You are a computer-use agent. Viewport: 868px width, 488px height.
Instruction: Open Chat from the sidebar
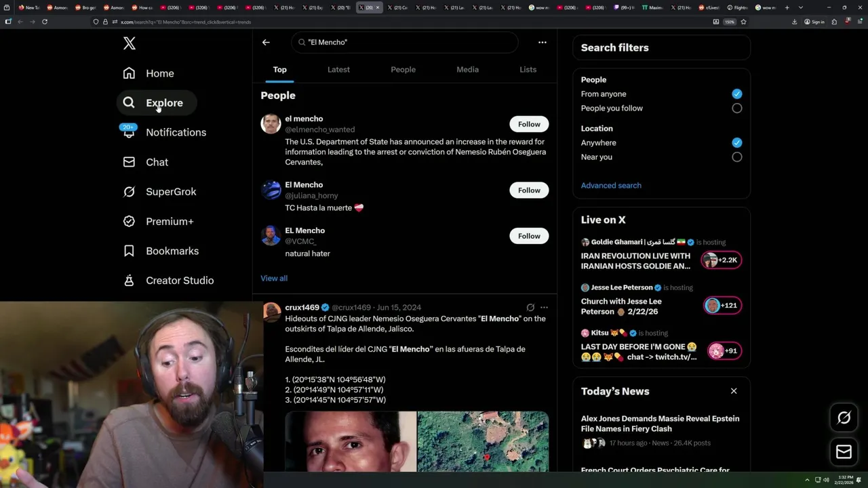click(146, 162)
